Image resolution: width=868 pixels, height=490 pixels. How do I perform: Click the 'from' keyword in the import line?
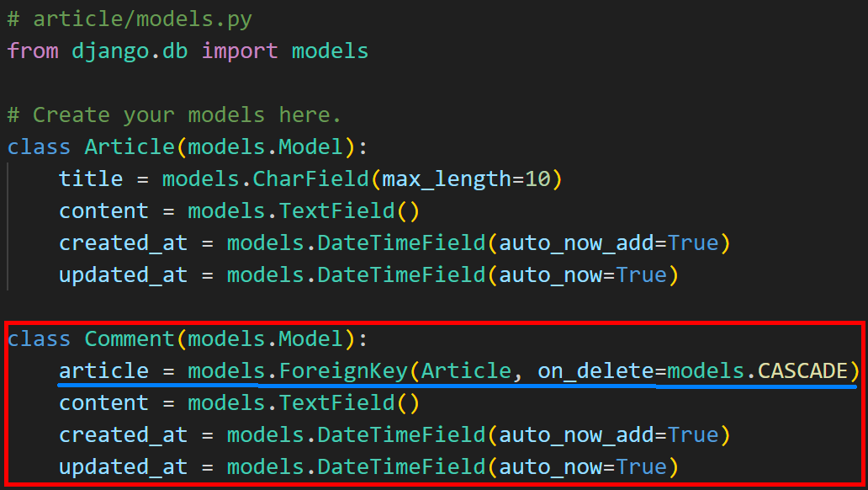(x=33, y=51)
